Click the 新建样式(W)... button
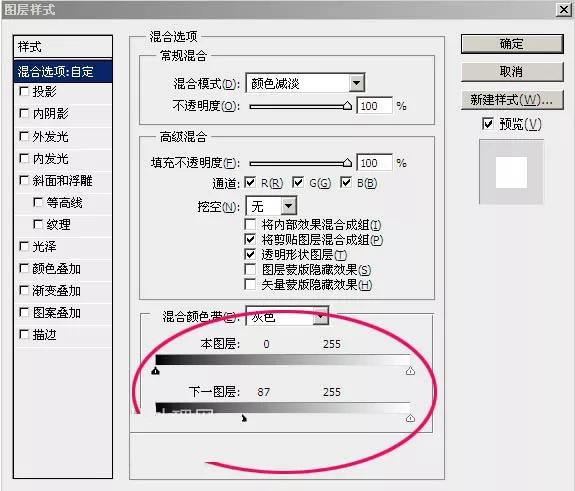This screenshot has width=575, height=491. (512, 99)
